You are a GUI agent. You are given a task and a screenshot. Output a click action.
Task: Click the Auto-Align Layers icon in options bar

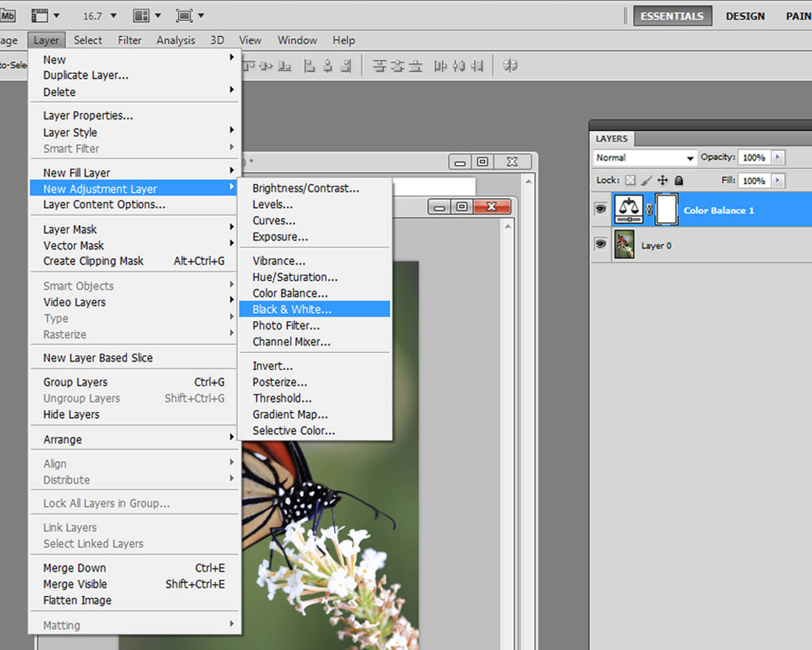coord(510,65)
